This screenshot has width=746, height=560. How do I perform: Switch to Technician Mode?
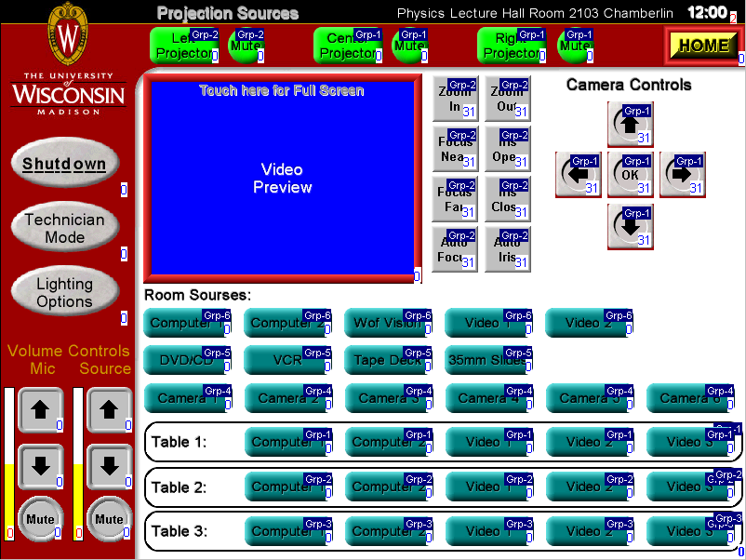[x=64, y=229]
